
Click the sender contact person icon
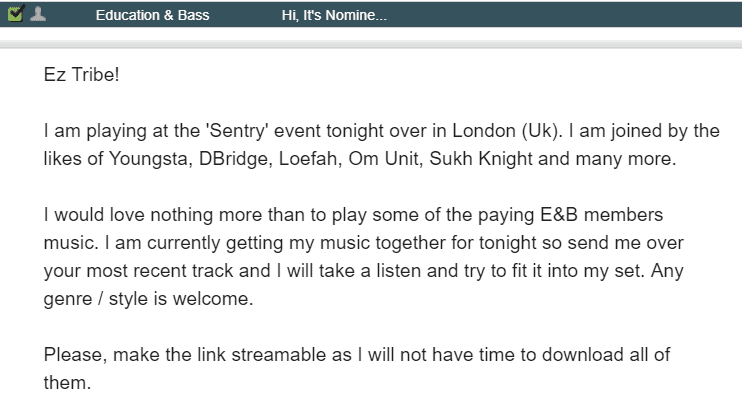point(37,15)
